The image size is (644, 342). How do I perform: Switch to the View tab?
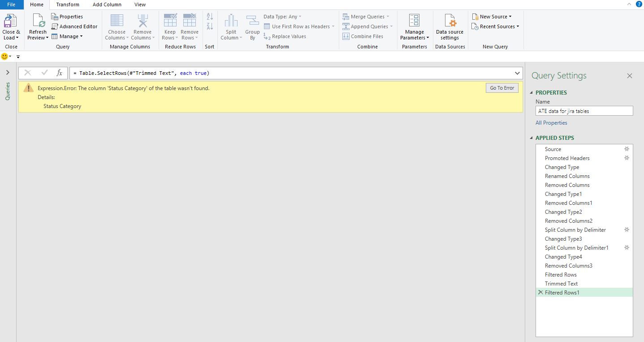140,4
